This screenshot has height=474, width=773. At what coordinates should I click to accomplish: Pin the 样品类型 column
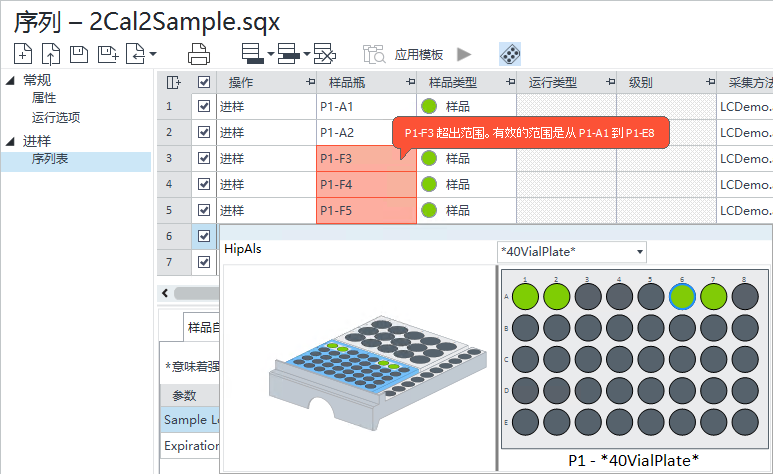[x=511, y=82]
